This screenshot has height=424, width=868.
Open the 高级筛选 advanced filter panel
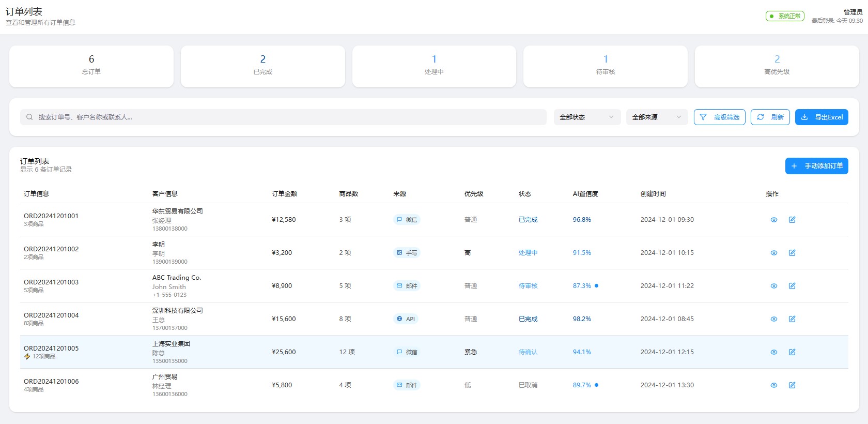click(719, 117)
